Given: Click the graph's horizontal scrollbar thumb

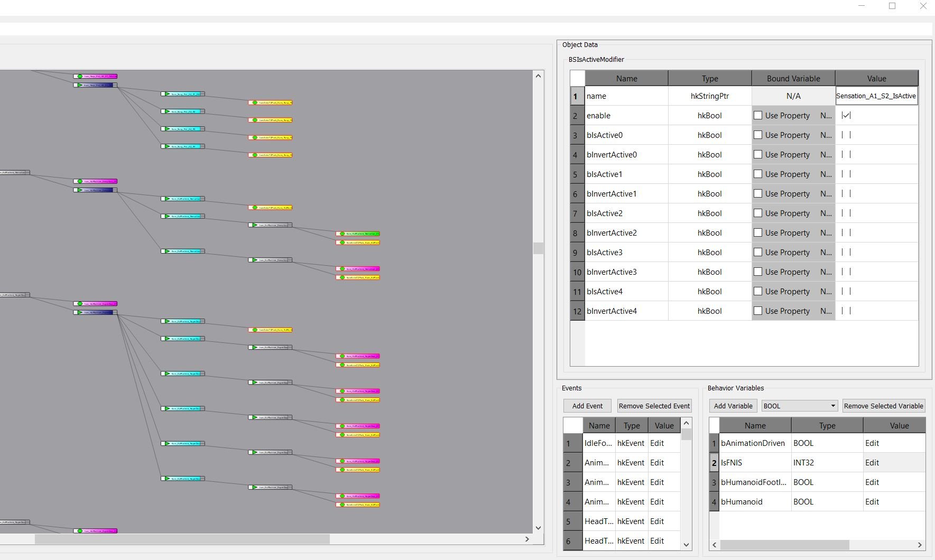Looking at the screenshot, I should pyautogui.click(x=182, y=539).
